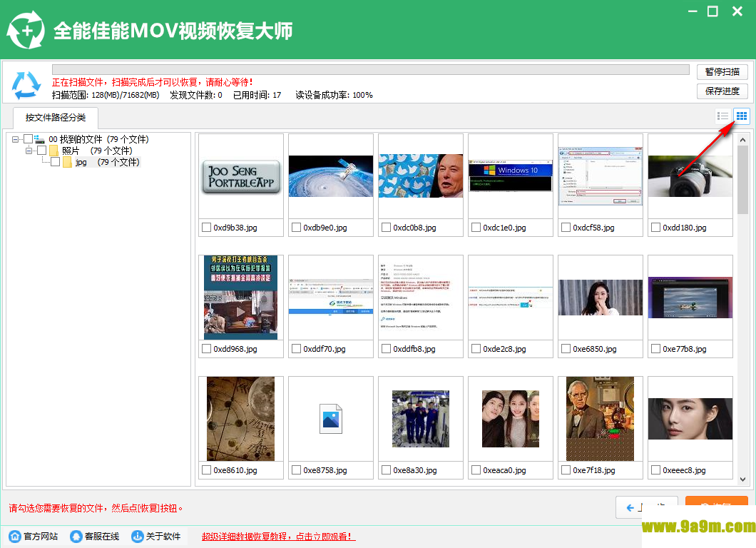Select the old man thumbnail 0xe7f18
This screenshot has height=548, width=756.
tap(601, 419)
